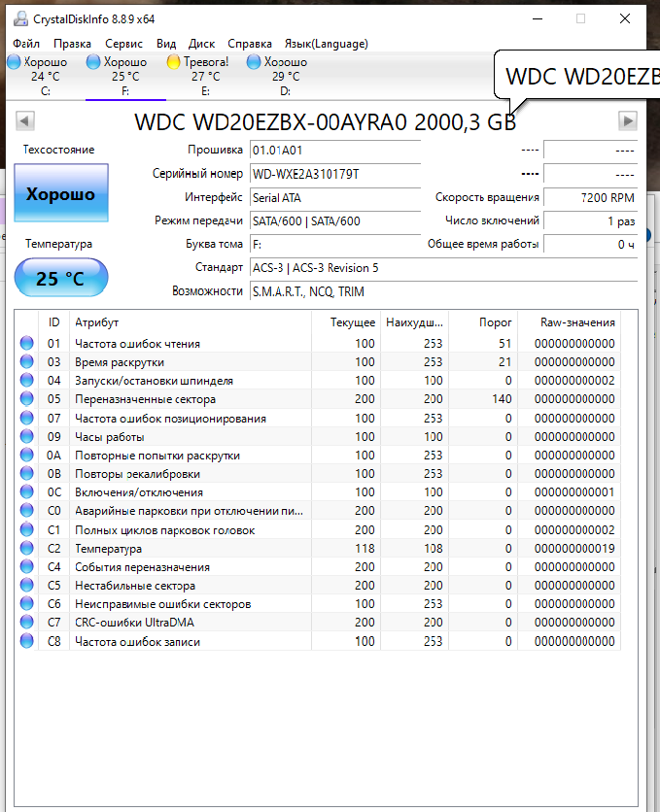Click status orb for Переназначенные сектора
The image size is (660, 812).
[27, 399]
